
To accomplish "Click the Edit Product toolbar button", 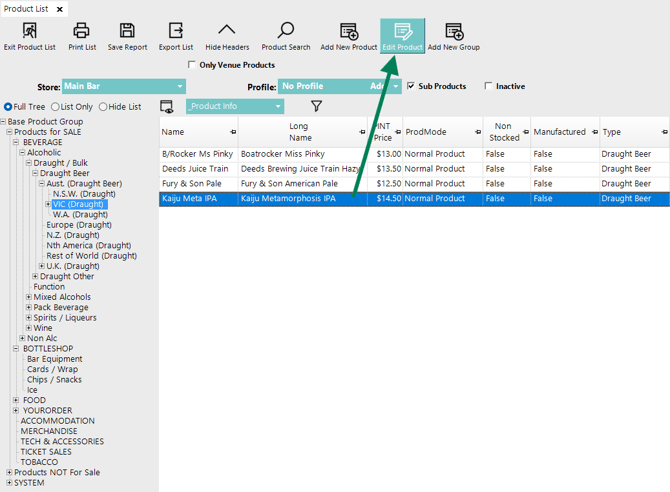I will point(402,36).
